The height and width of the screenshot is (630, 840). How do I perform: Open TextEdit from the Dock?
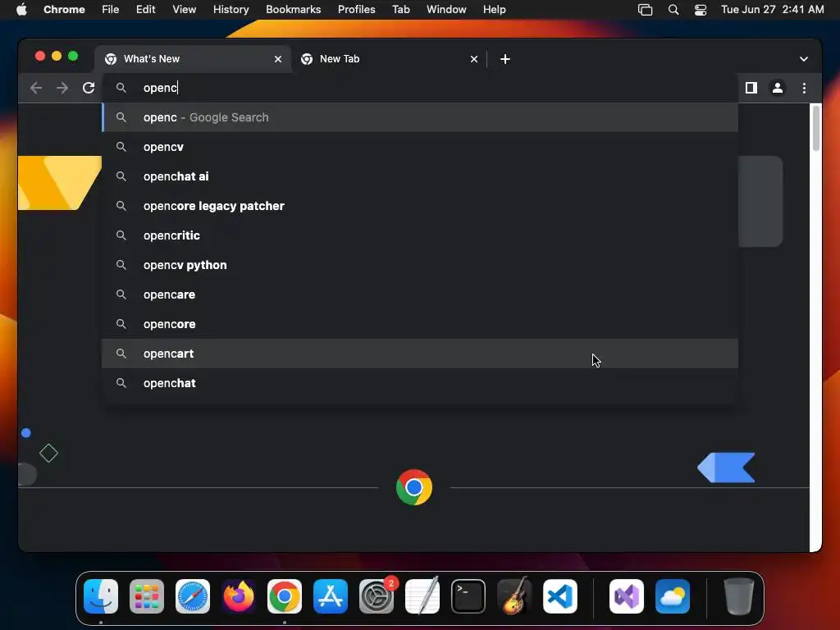422,596
